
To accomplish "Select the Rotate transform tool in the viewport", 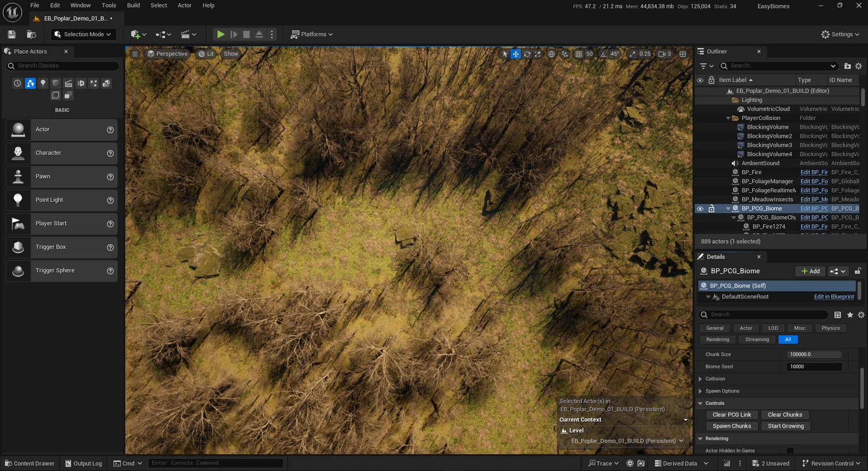I will click(x=527, y=54).
